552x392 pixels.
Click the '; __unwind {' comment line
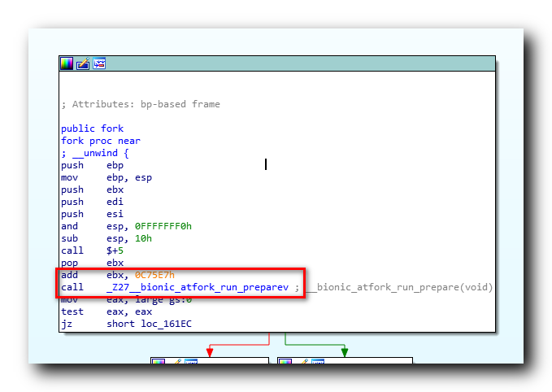tap(95, 153)
